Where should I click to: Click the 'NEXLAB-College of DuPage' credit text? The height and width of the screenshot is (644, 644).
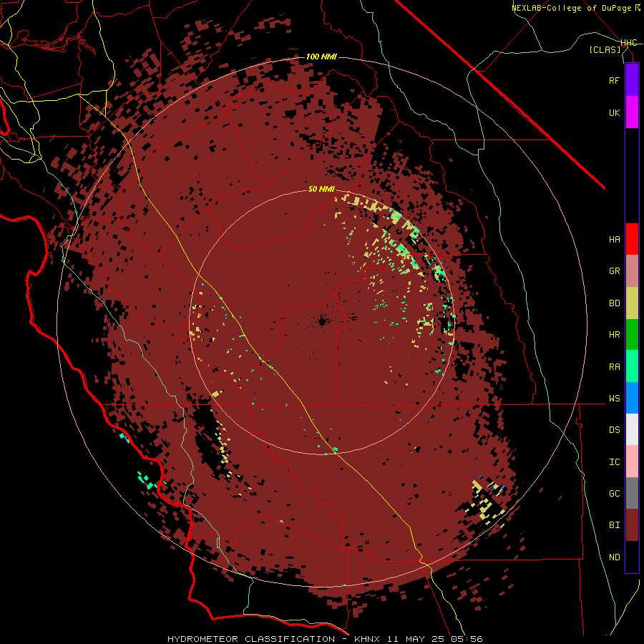571,8
